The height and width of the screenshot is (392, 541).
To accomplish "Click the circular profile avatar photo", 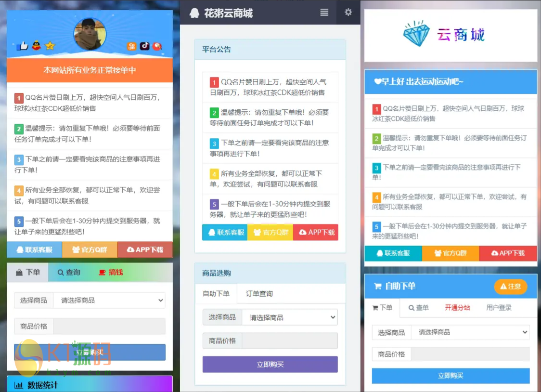I will pos(90,34).
